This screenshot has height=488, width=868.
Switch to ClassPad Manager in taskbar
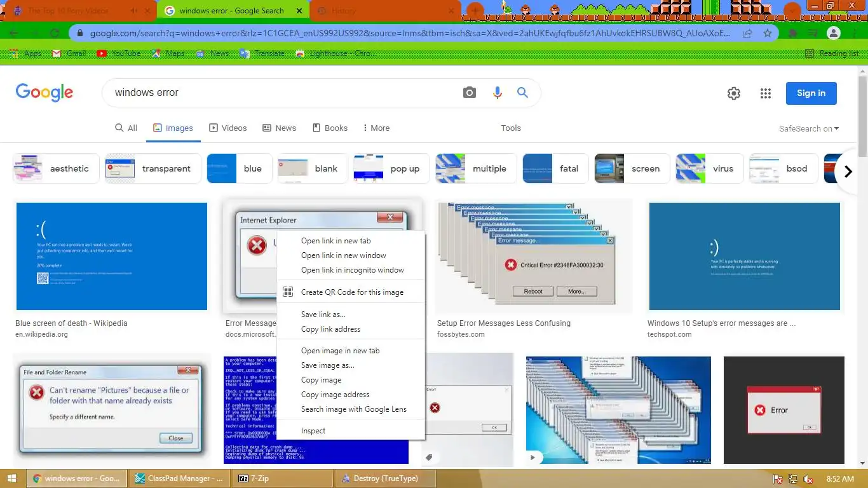coord(180,478)
